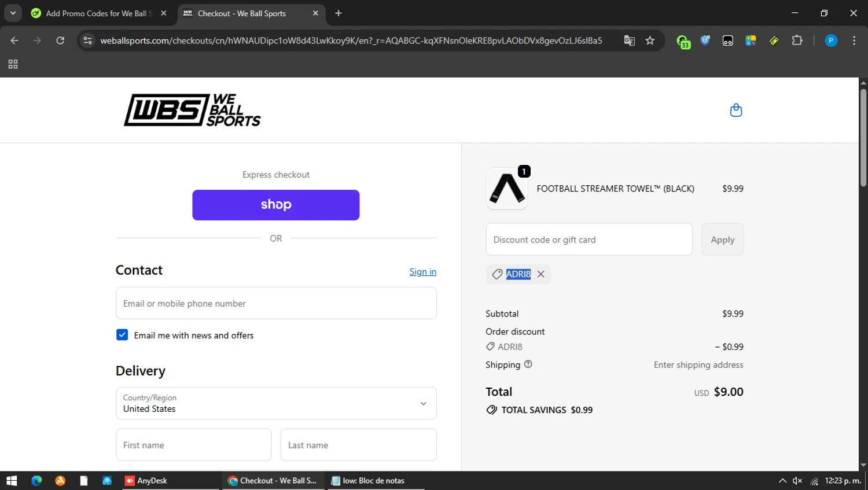This screenshot has height=490, width=868.
Task: Click the browser address bar URL
Action: tap(351, 40)
